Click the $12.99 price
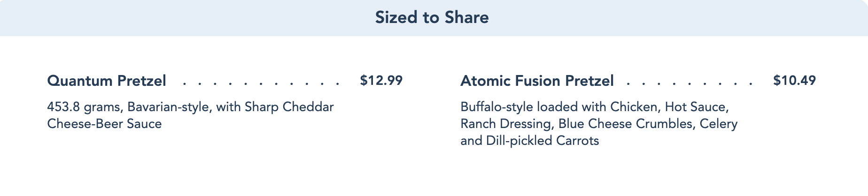868x196 pixels. coord(381,80)
